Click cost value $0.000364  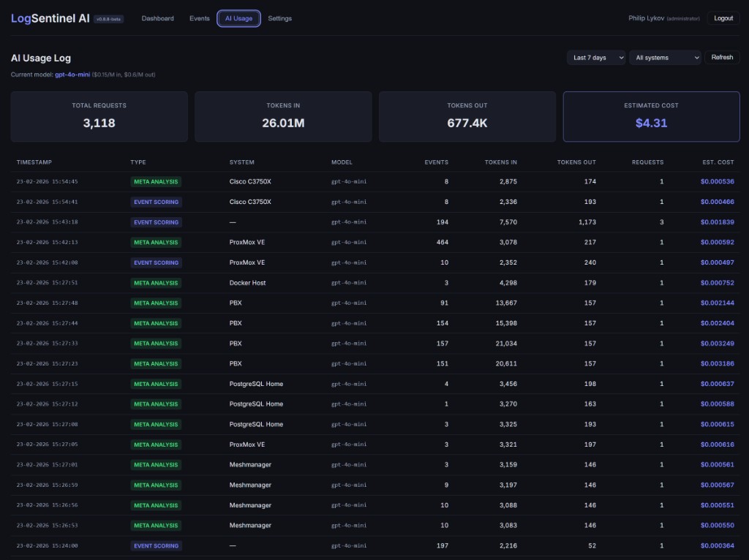pos(717,545)
